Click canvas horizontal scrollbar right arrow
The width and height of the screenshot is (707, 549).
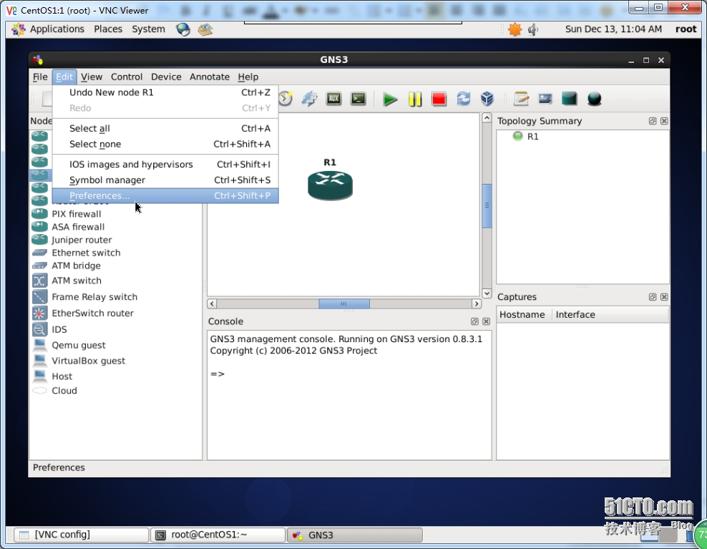point(476,304)
